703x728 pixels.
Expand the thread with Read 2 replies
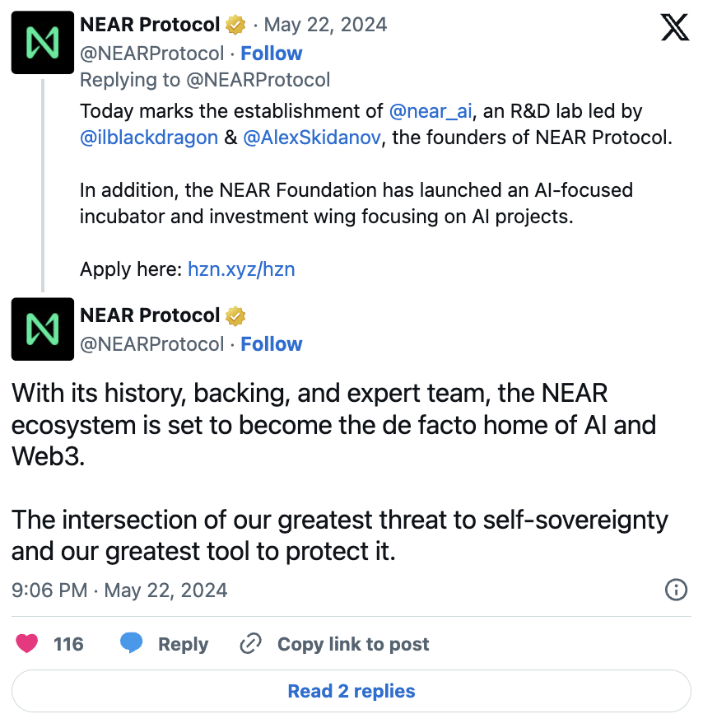click(351, 691)
